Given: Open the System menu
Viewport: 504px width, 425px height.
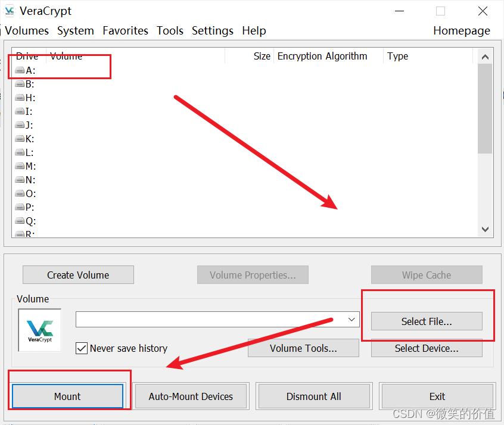Looking at the screenshot, I should (76, 31).
